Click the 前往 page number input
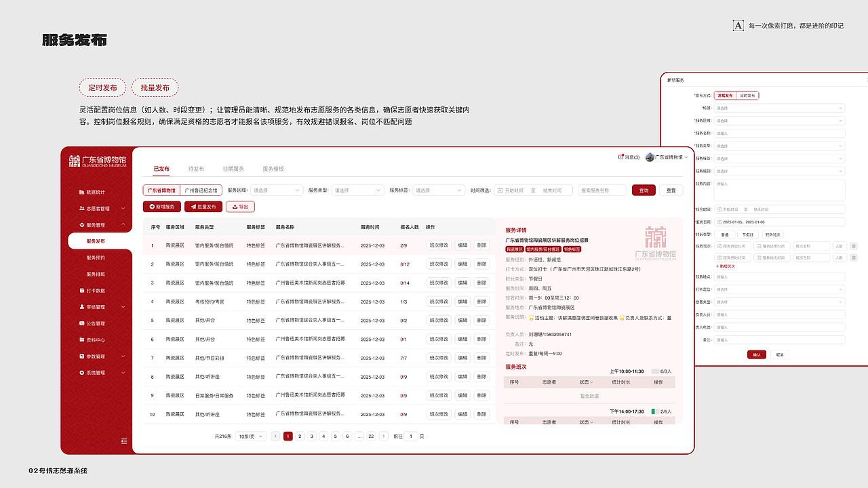 tap(411, 436)
